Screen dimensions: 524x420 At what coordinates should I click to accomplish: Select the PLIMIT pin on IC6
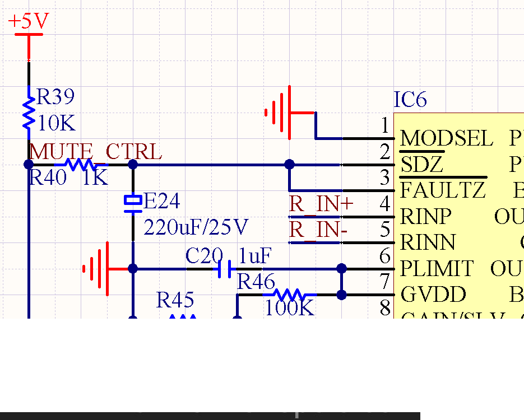coord(437,268)
